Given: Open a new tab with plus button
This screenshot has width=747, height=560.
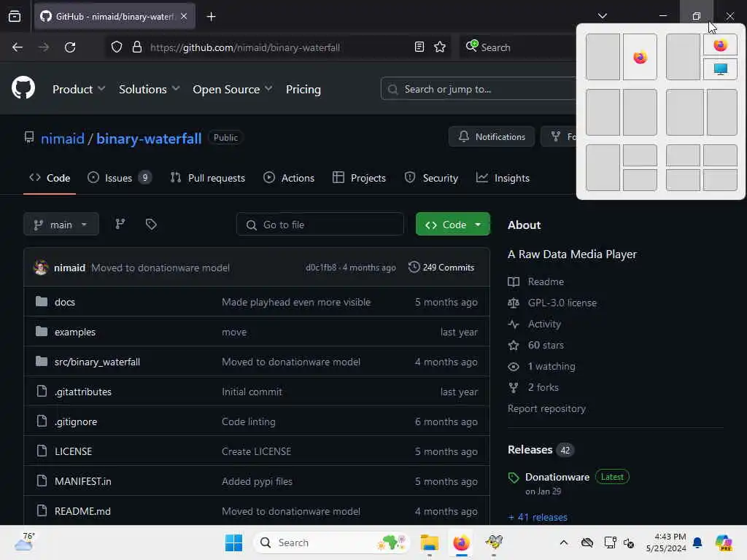Looking at the screenshot, I should click(211, 17).
